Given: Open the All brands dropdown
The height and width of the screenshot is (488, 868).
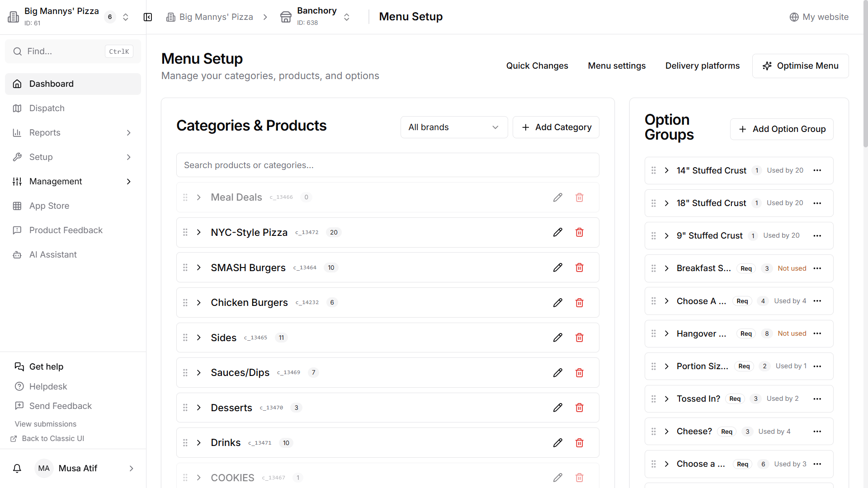Looking at the screenshot, I should tap(454, 127).
